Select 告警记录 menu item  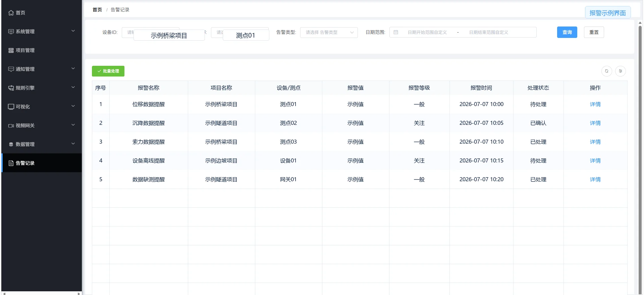click(42, 163)
